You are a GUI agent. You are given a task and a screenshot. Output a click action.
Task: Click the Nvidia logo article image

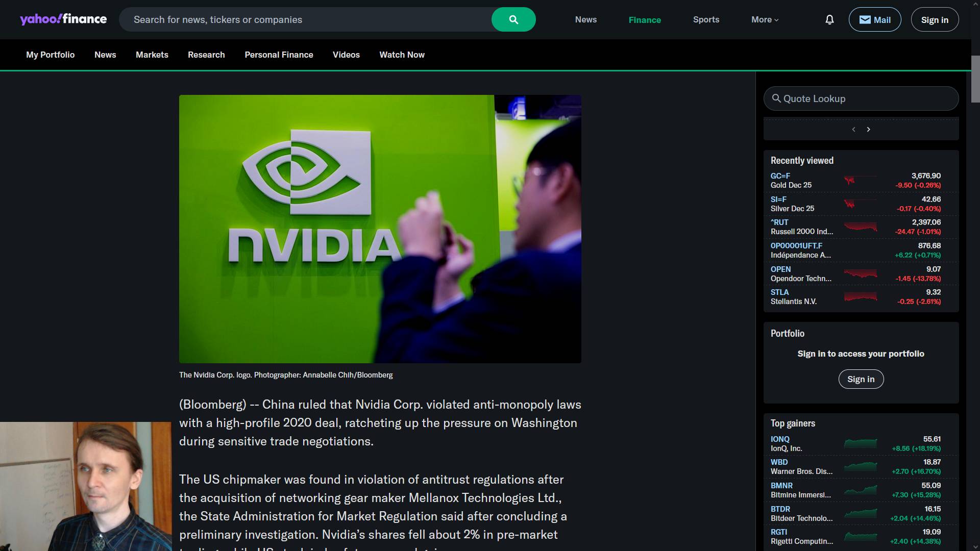tap(380, 229)
